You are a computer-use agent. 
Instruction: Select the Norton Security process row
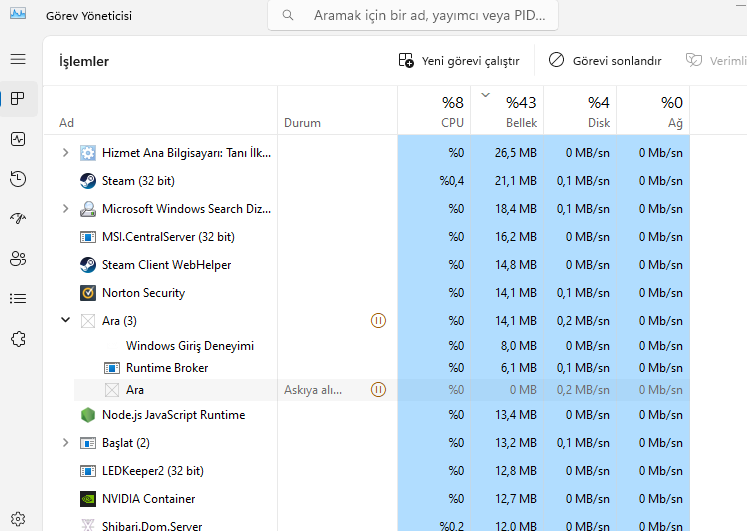click(x=143, y=293)
